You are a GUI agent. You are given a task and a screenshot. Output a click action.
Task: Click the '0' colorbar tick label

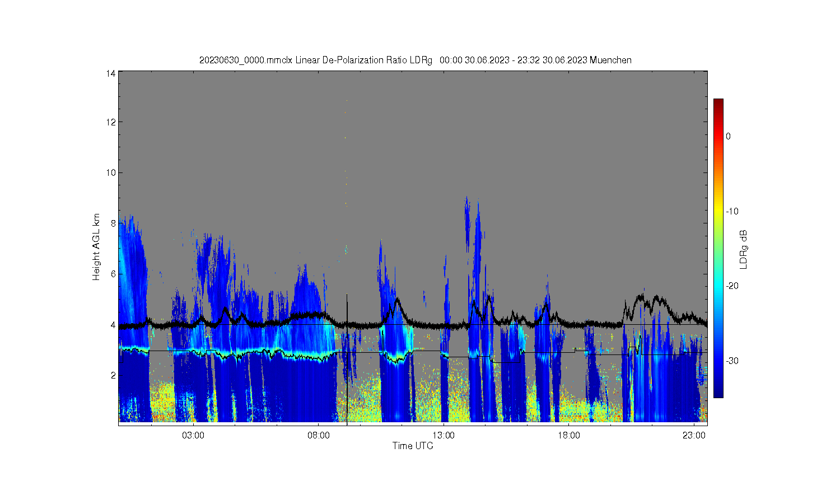pos(728,136)
